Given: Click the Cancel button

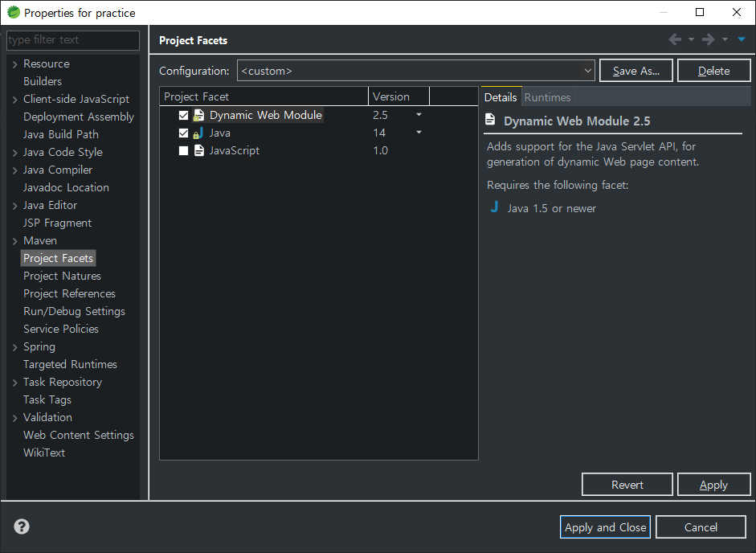Looking at the screenshot, I should [701, 527].
